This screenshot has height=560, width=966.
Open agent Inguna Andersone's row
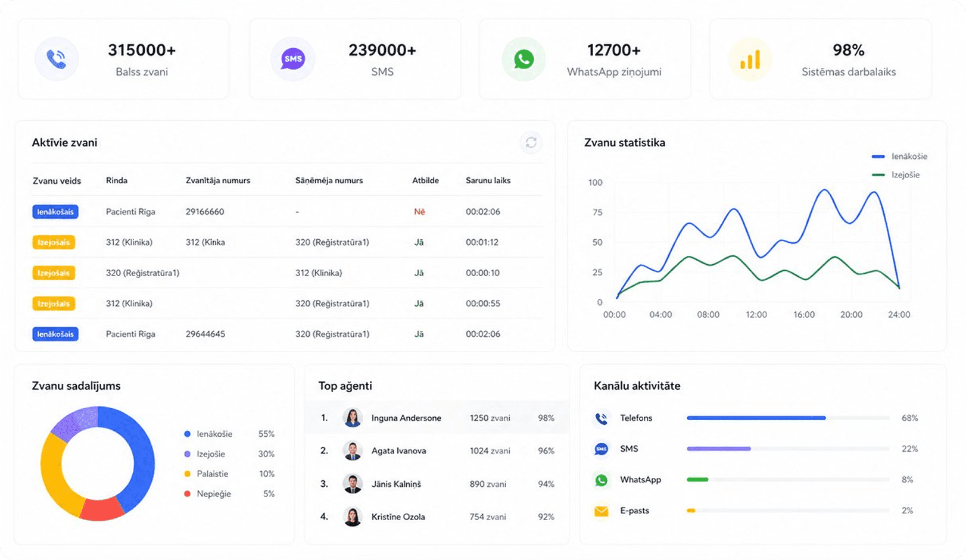437,418
